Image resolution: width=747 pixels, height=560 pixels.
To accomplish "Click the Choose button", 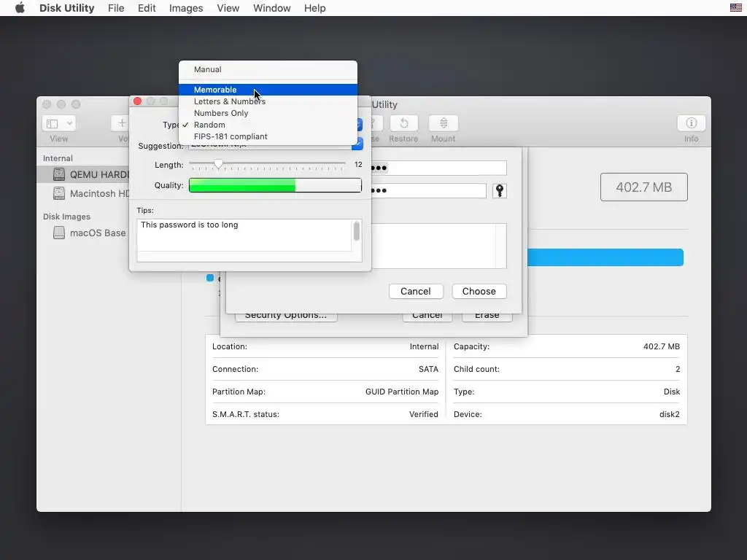I will (x=479, y=292).
